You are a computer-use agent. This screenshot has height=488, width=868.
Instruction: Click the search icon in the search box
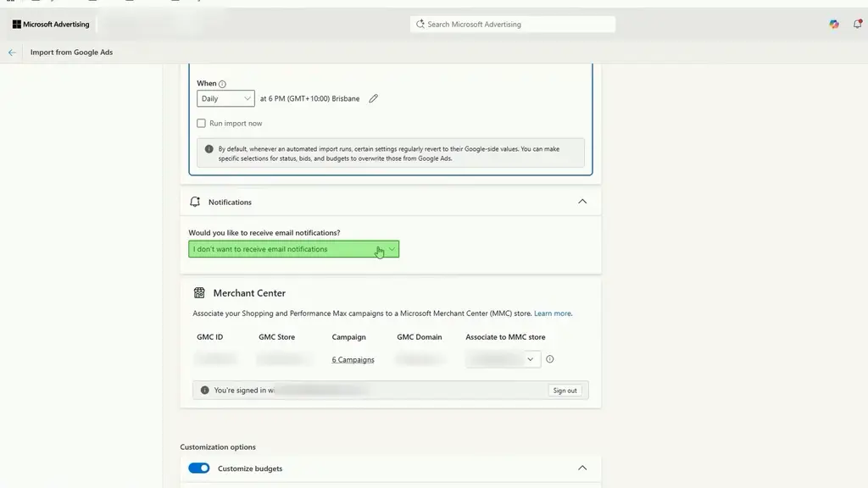pos(420,25)
